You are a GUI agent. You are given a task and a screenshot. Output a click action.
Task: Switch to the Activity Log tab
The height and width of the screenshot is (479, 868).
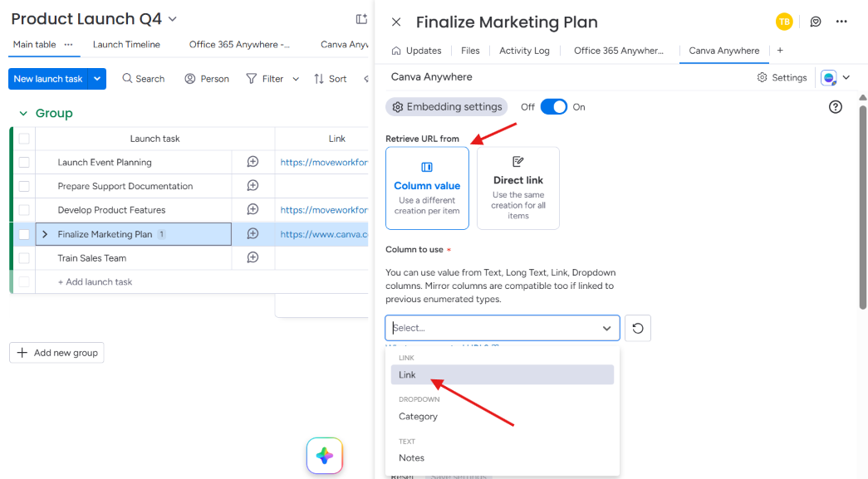pyautogui.click(x=524, y=51)
